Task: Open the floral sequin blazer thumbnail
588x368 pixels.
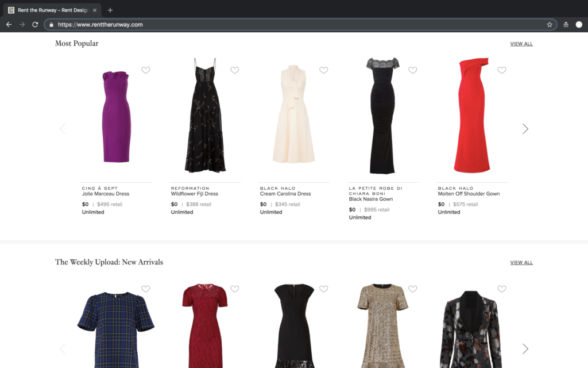Action: 472,329
